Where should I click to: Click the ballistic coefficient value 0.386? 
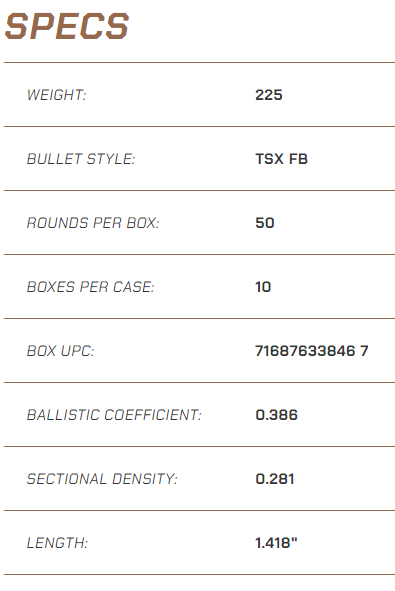click(x=277, y=415)
